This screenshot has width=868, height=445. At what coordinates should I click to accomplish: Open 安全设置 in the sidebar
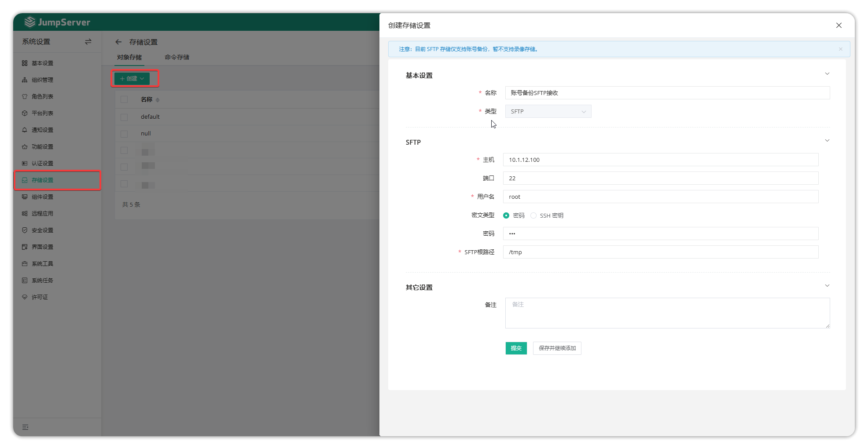[42, 230]
